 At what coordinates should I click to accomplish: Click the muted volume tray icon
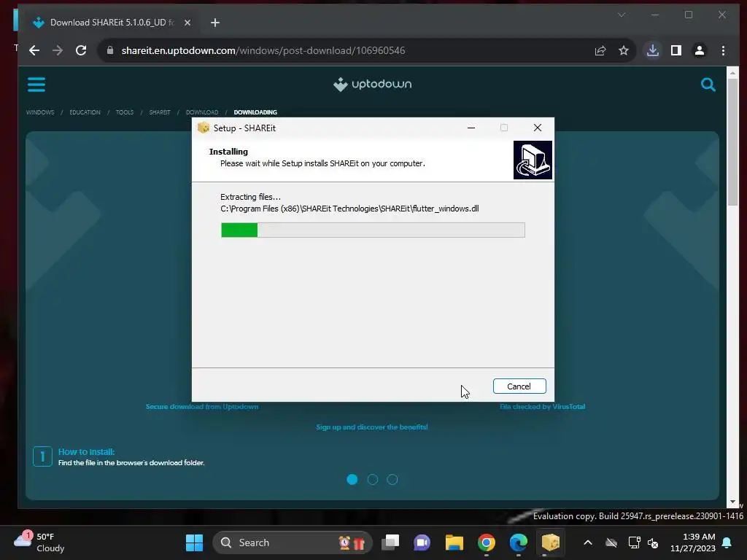[653, 542]
